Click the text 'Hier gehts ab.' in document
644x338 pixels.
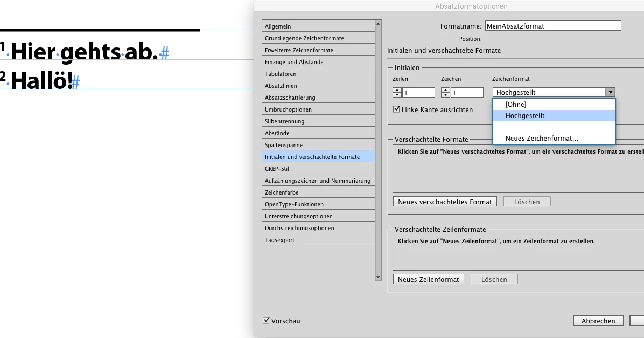(x=84, y=52)
